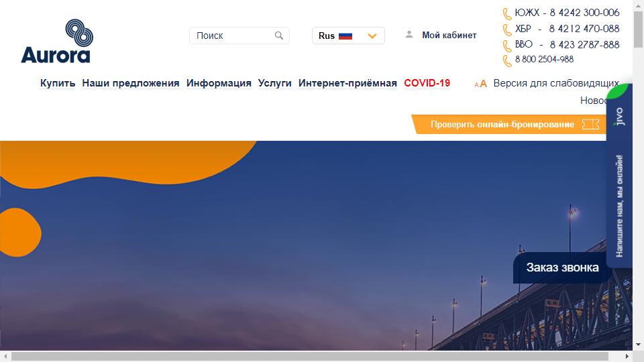Screen dimensions: 644x362
Task: Click the jivo chat logo
Action: (619, 117)
